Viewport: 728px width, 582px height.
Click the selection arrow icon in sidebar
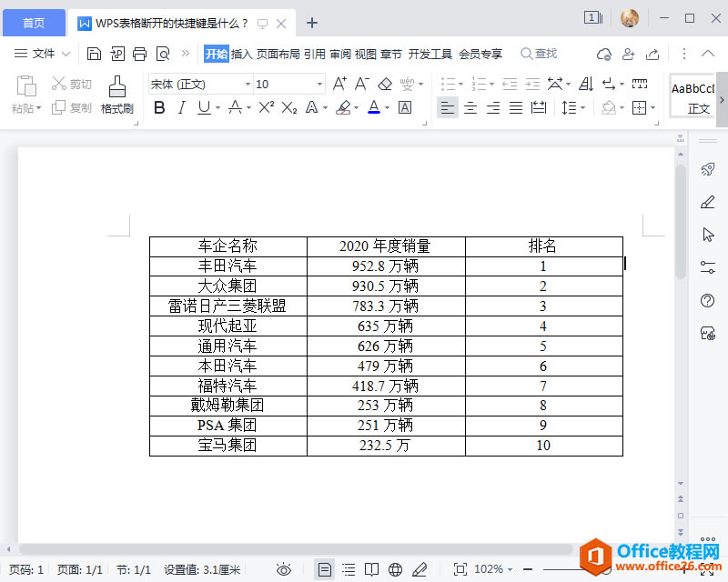pos(708,235)
